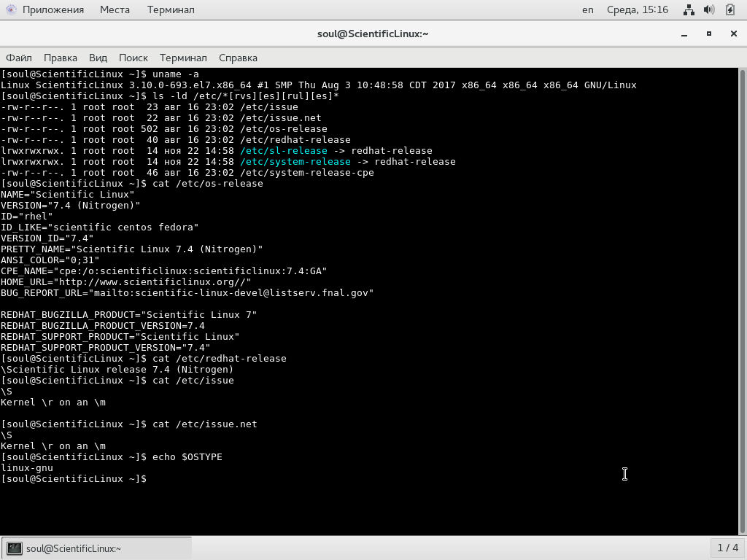Click the 'uname -a' command text
The height and width of the screenshot is (560, 747).
click(176, 74)
